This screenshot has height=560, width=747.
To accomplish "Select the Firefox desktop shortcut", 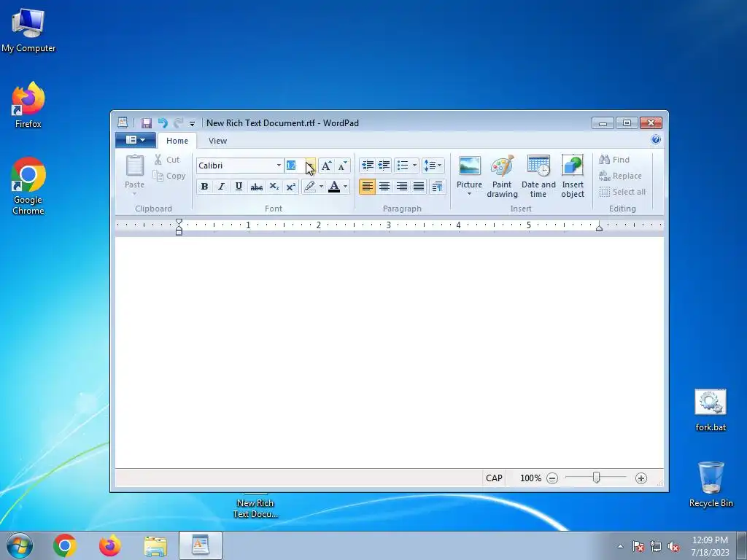I will [x=28, y=105].
